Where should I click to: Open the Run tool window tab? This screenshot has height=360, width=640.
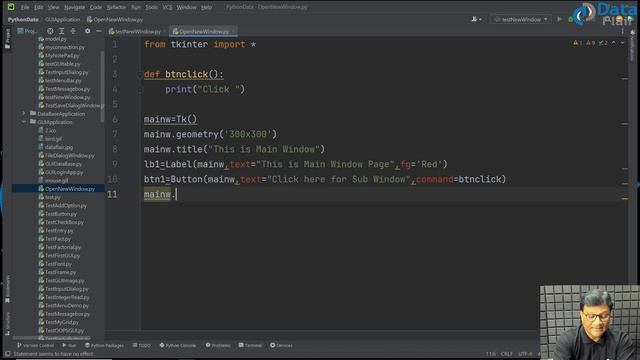[69, 345]
